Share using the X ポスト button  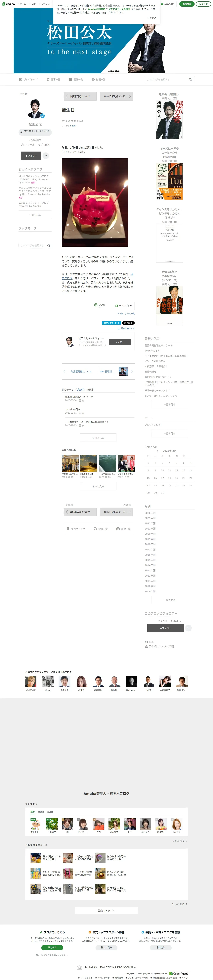pos(128,323)
